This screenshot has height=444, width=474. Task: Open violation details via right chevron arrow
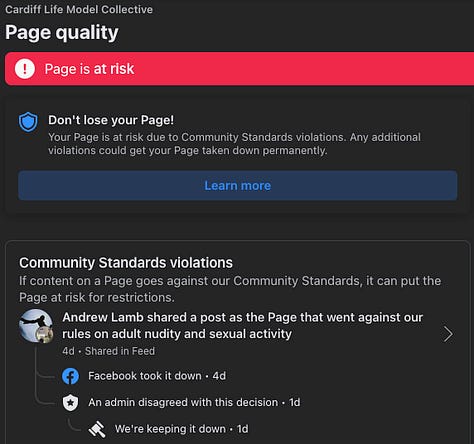click(x=448, y=334)
